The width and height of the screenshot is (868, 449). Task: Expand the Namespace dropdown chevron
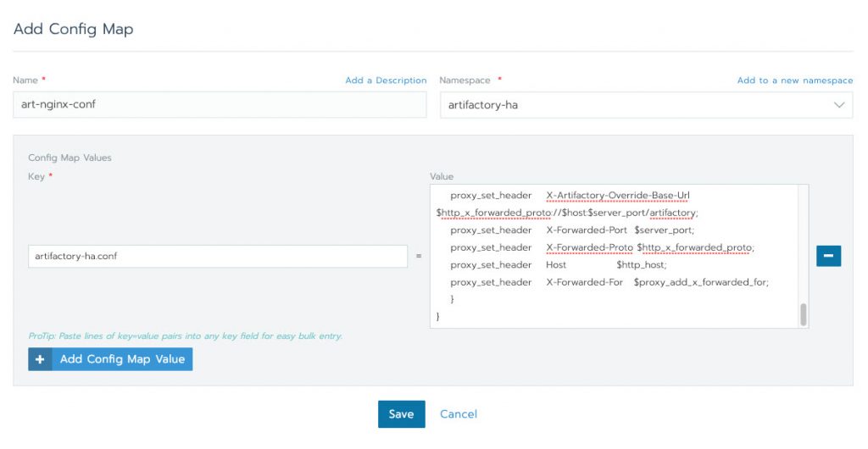pyautogui.click(x=839, y=105)
